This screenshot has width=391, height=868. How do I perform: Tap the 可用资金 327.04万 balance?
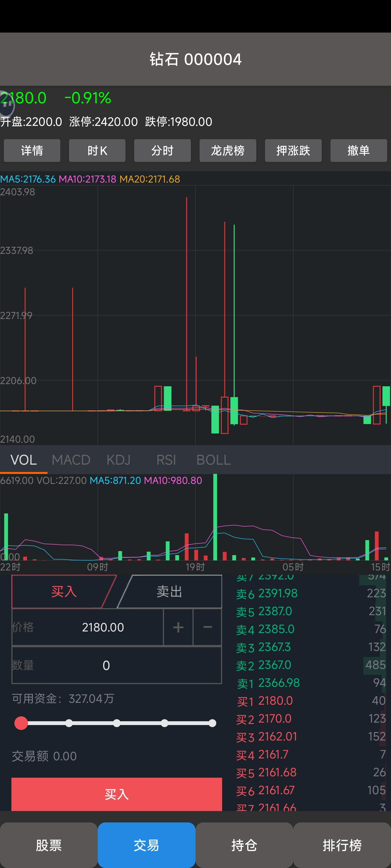click(x=63, y=698)
